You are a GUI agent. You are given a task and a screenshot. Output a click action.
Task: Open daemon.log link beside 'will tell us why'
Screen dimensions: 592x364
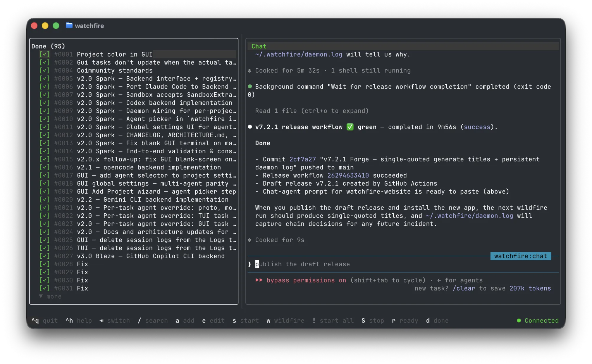(299, 54)
